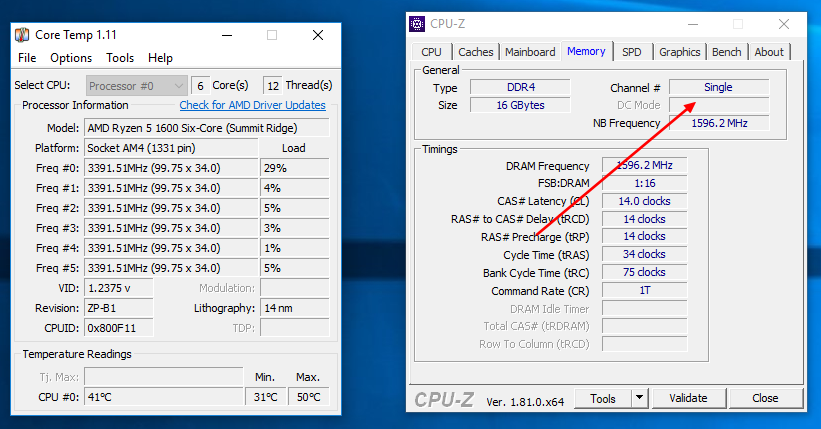Switch to the CPU tab in CPU-Z
The image size is (821, 429).
click(x=431, y=52)
